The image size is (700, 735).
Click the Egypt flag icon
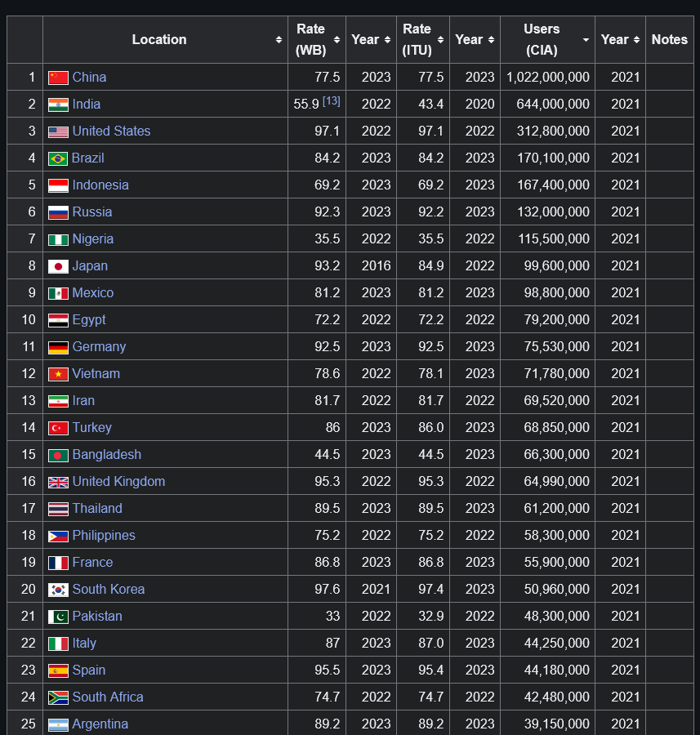click(58, 321)
